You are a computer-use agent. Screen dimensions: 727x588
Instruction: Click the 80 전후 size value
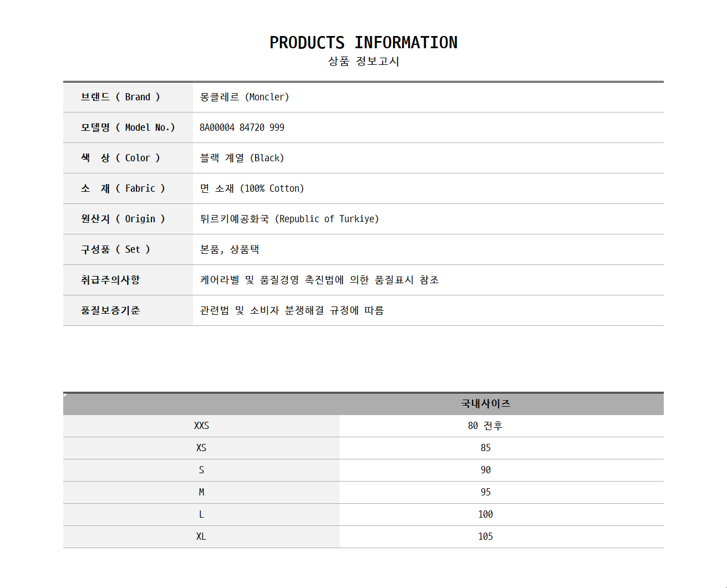[485, 426]
